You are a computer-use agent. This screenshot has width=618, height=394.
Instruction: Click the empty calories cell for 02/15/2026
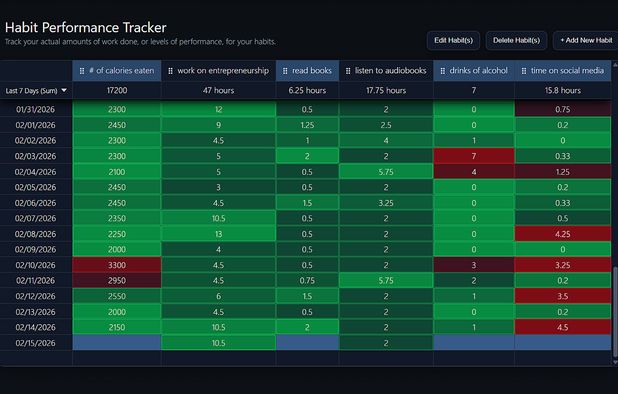point(117,343)
